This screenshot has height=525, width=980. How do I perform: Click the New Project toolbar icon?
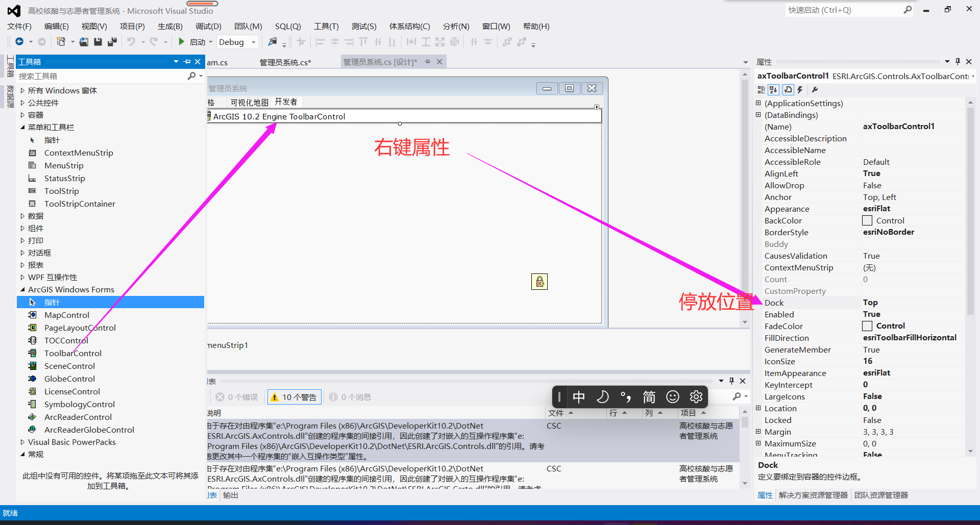[x=61, y=42]
